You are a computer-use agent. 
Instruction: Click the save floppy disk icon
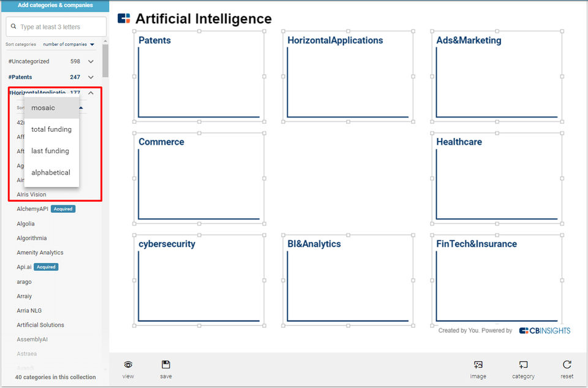pyautogui.click(x=166, y=364)
